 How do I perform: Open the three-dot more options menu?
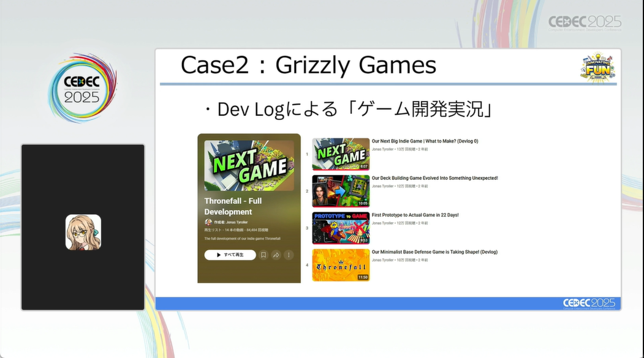click(289, 255)
